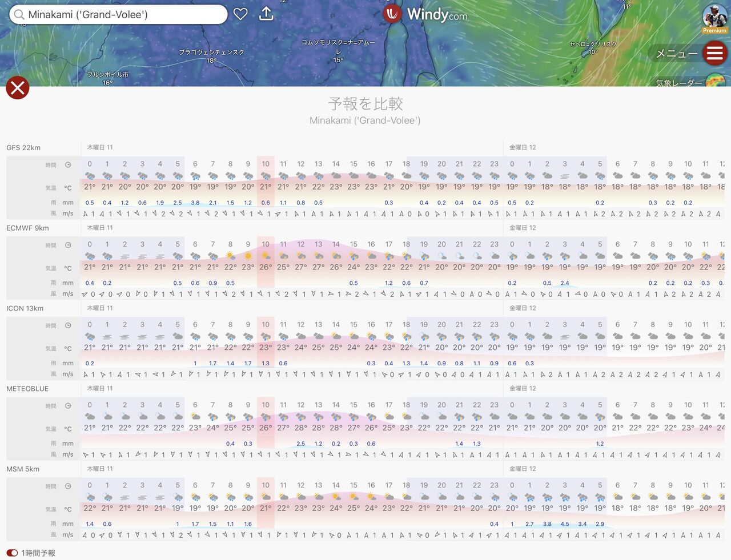Viewport: 731px width, 560px height.
Task: Click ECMWF 27° temperature at hour 12
Action: (301, 267)
